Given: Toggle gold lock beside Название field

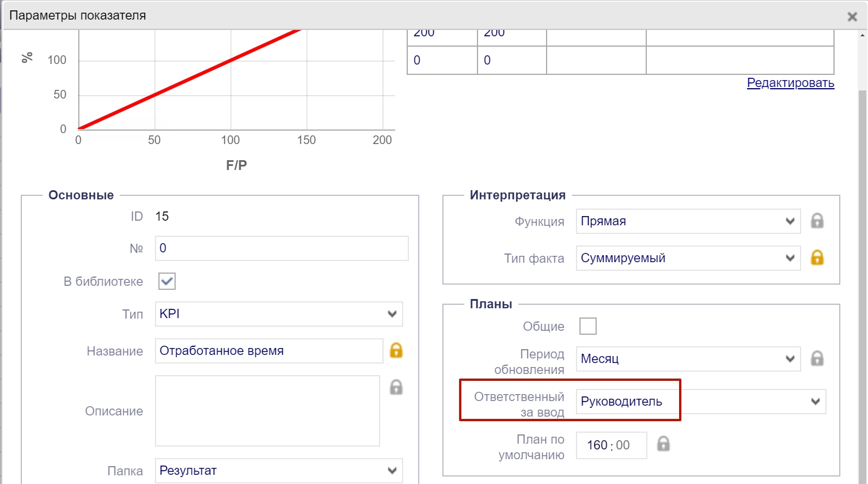Looking at the screenshot, I should pos(396,350).
